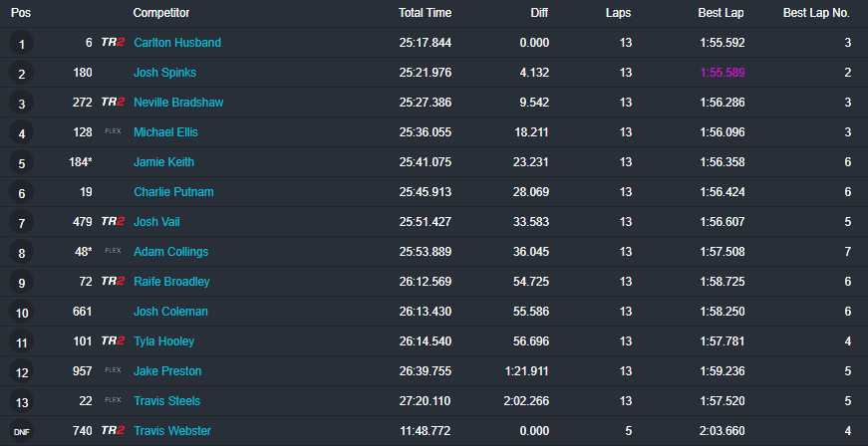Open Josh Spinks competitor link
This screenshot has height=446, width=868.
pos(165,73)
